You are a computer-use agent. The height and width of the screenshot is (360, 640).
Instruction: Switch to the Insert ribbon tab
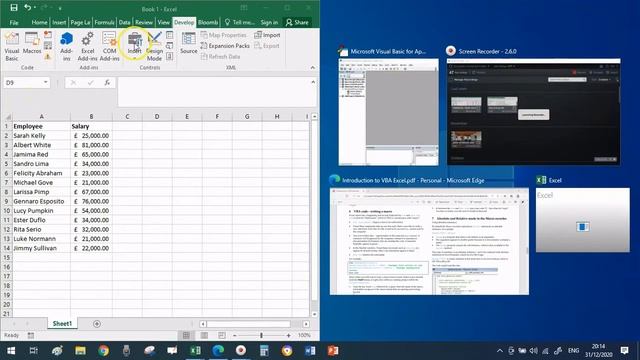click(x=59, y=22)
